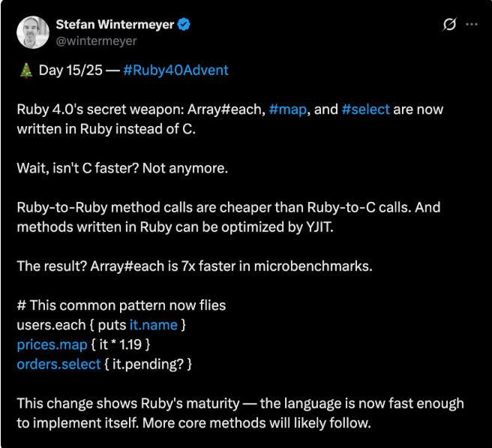The image size is (492, 448).
Task: Click the "Array#each is 7x faster" line
Action: point(193,266)
